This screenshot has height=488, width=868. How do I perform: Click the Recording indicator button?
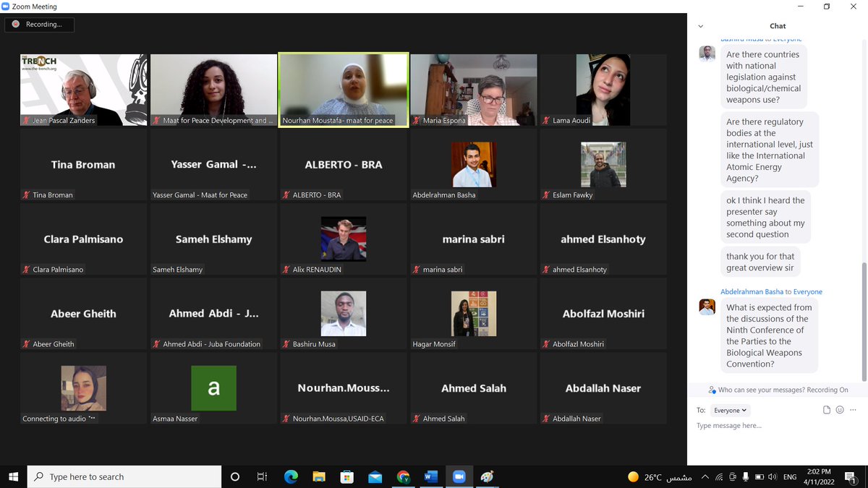[x=39, y=24]
